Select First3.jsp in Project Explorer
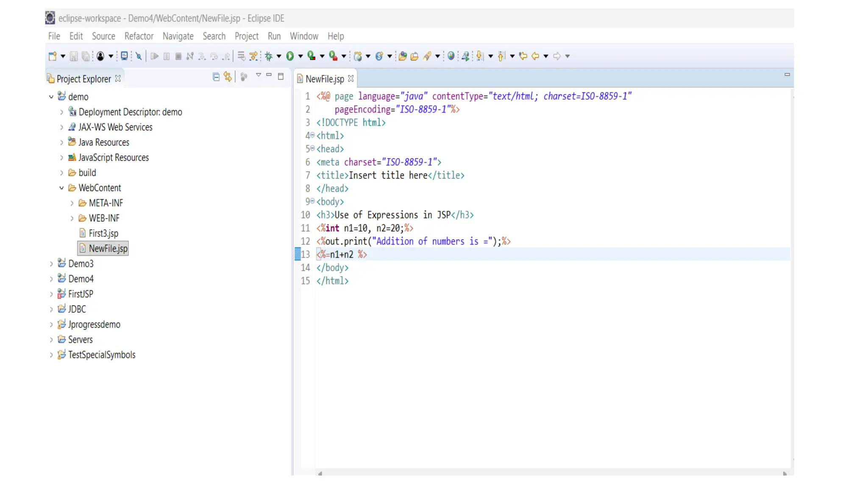868x488 pixels. pyautogui.click(x=103, y=233)
